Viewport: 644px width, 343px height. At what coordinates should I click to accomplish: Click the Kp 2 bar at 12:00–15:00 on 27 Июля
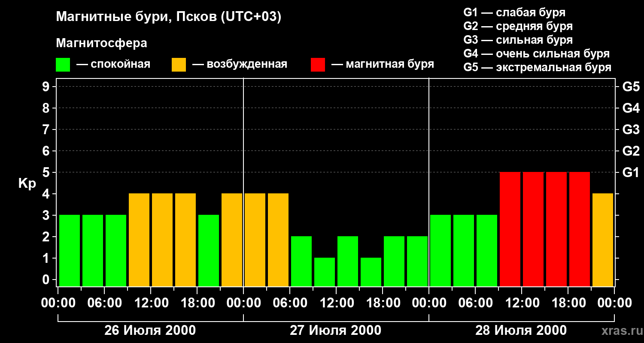tap(348, 261)
